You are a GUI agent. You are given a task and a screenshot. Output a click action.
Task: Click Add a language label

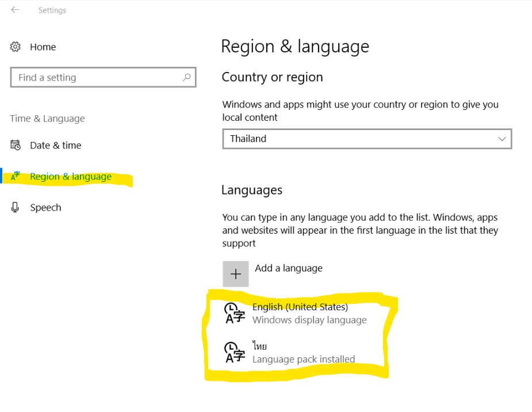coord(289,268)
